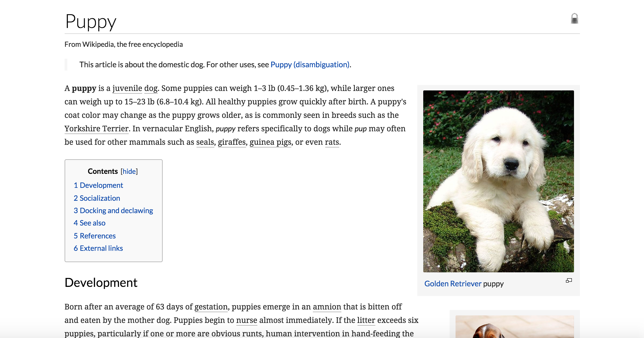Open Docking and declawing from Contents

[x=113, y=210]
